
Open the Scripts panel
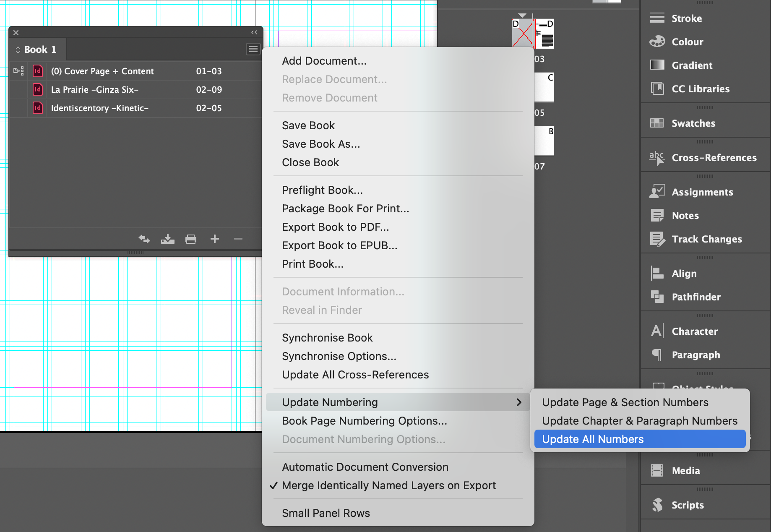(x=688, y=505)
